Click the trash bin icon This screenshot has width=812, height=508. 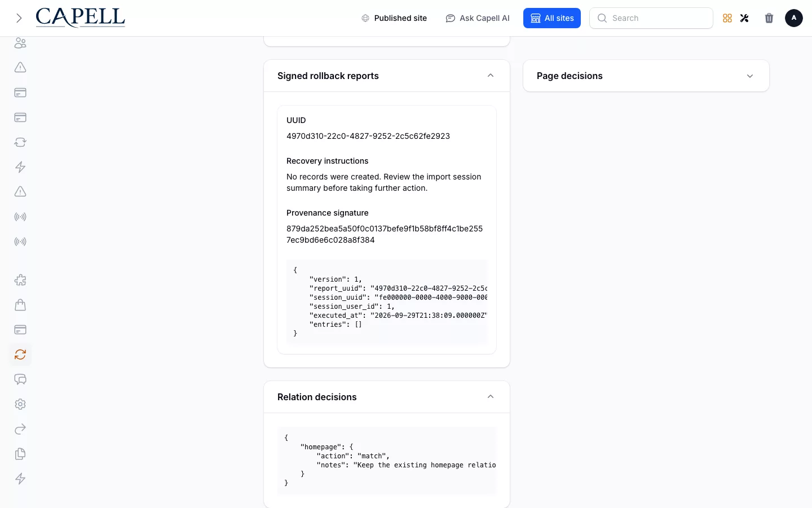[x=769, y=18]
